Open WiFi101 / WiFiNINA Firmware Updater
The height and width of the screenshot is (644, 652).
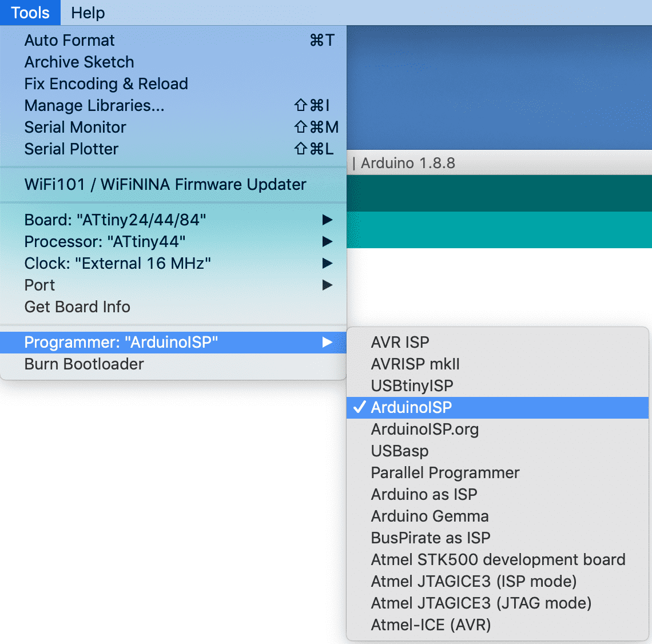[x=165, y=184]
